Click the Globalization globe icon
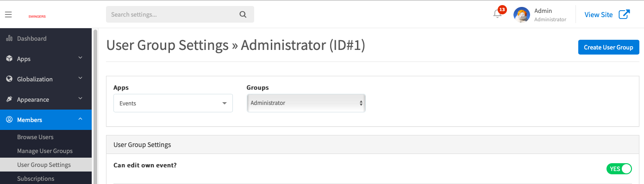This screenshot has height=184, width=644. [9, 79]
